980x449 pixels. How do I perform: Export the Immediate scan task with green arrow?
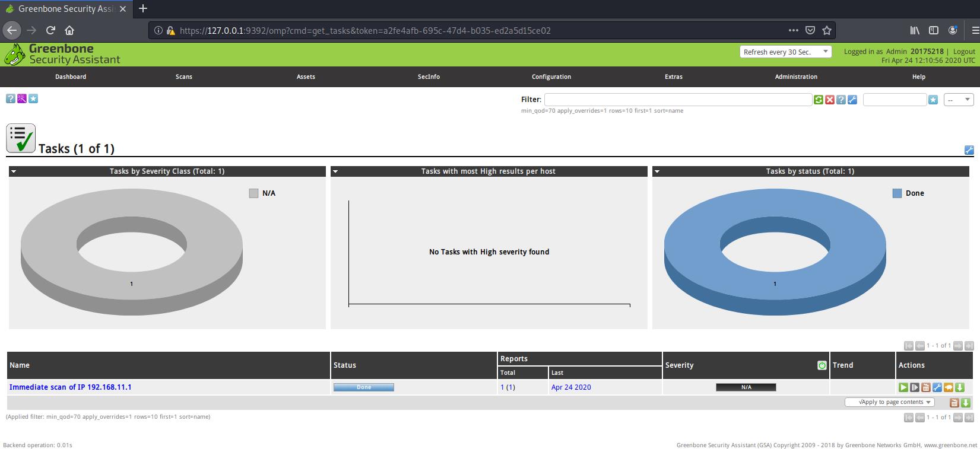click(960, 387)
